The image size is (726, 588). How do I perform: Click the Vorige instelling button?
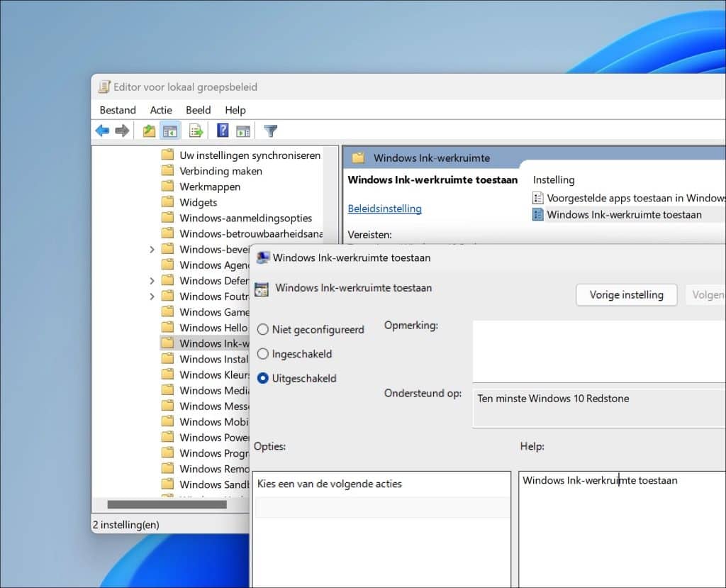point(627,294)
